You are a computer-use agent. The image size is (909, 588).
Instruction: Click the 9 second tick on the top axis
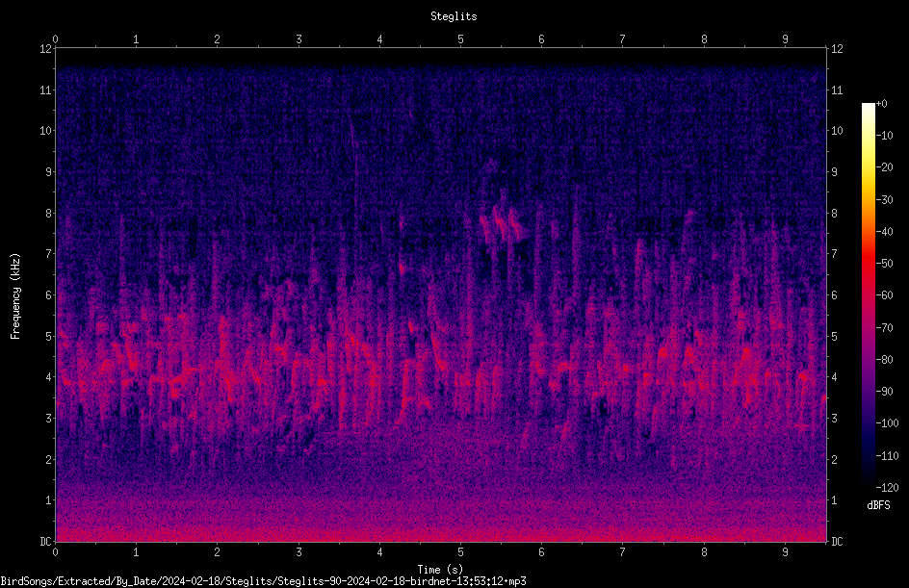click(x=785, y=39)
